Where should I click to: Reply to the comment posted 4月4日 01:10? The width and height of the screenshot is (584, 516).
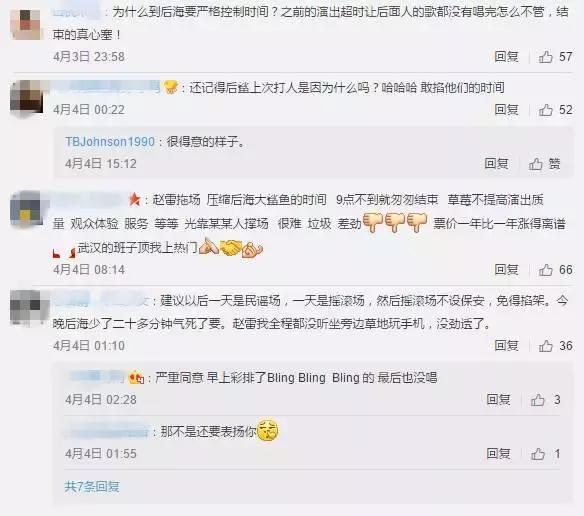(x=507, y=345)
